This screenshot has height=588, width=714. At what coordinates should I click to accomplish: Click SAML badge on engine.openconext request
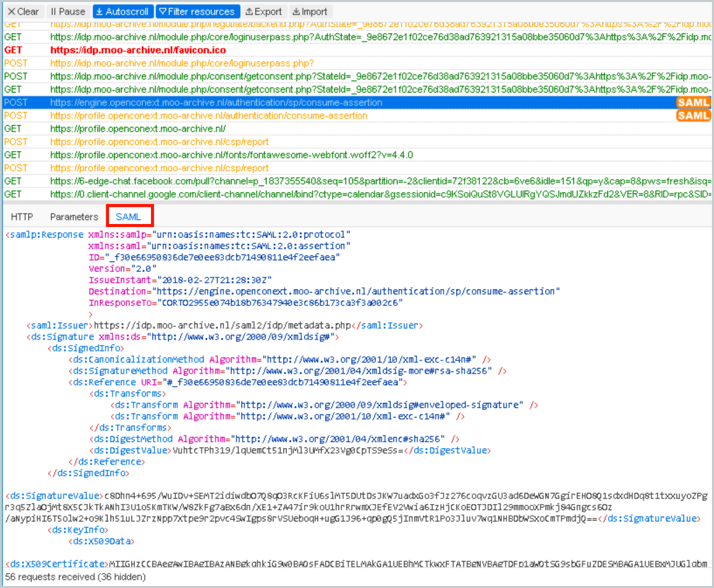click(x=693, y=102)
